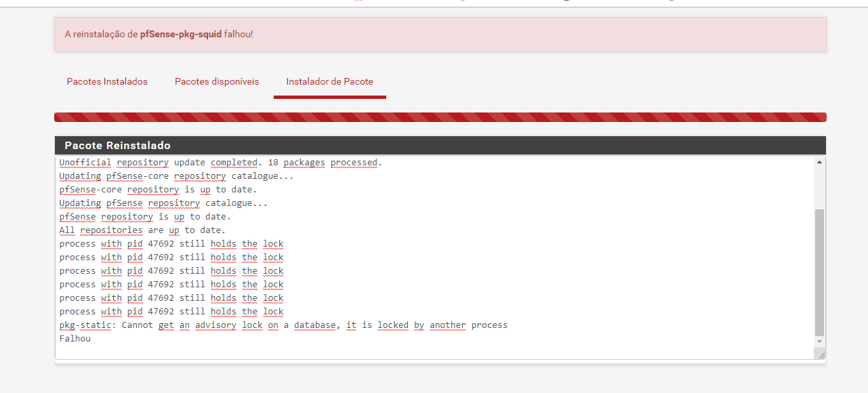Screen dimensions: 868x393
Task: Click the resize handle of the log textarea
Action: [x=821, y=354]
